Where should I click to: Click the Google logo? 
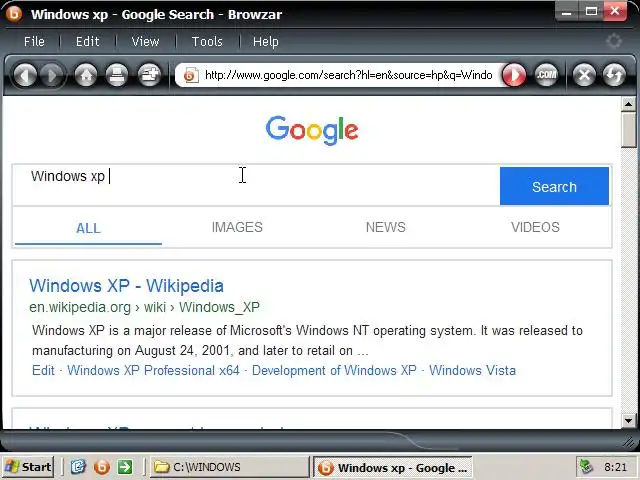point(312,130)
